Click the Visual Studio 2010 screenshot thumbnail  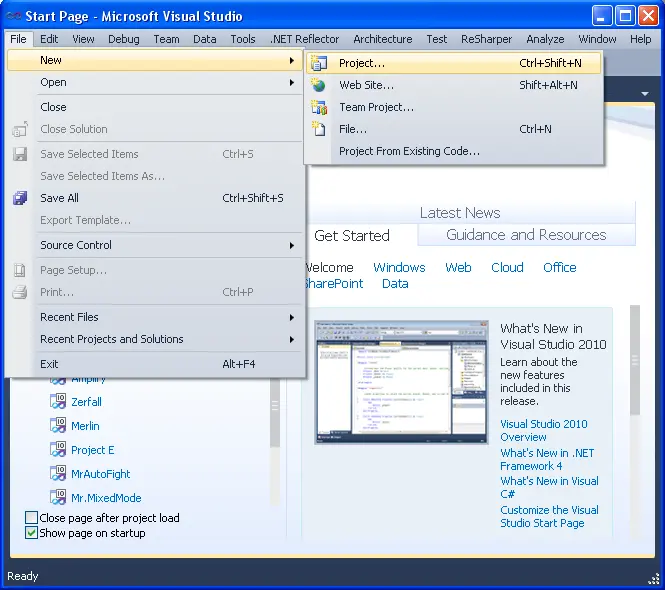click(x=401, y=383)
